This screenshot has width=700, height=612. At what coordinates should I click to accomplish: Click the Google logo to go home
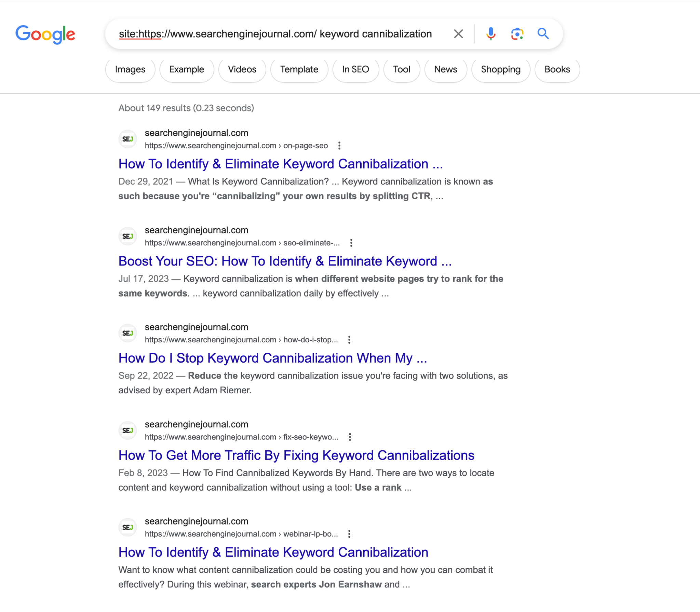[45, 33]
